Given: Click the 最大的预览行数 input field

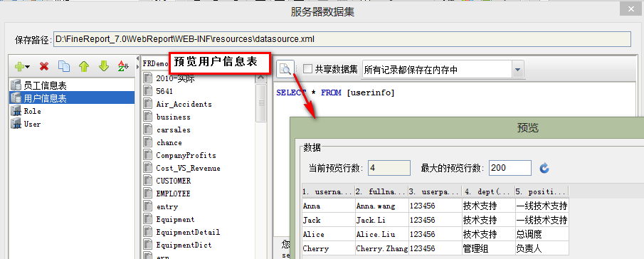Looking at the screenshot, I should click(x=510, y=168).
